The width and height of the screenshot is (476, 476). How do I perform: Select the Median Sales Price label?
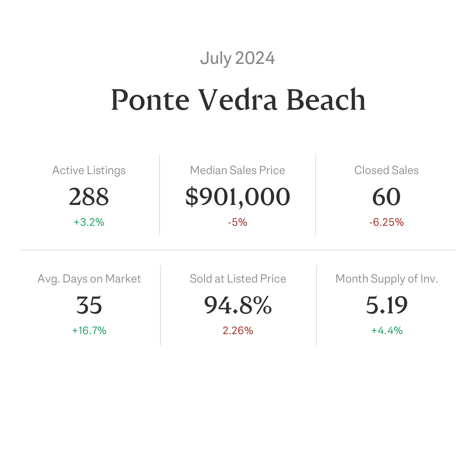pyautogui.click(x=238, y=170)
